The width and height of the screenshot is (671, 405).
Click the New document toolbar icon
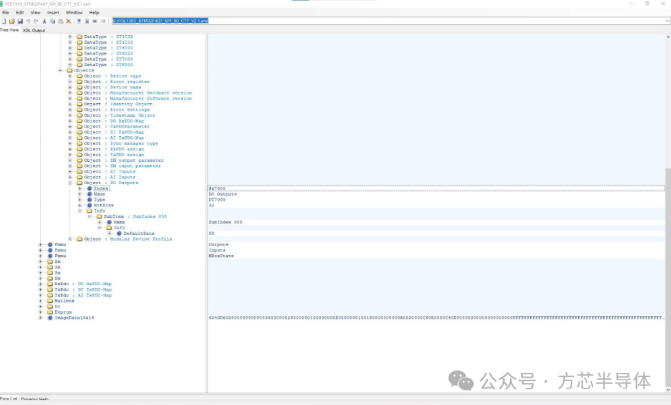click(x=4, y=21)
